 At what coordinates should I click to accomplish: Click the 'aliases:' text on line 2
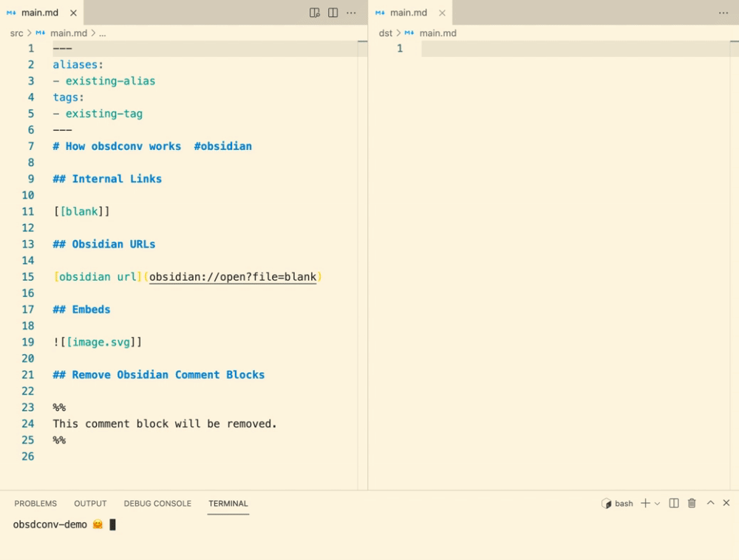coord(78,64)
